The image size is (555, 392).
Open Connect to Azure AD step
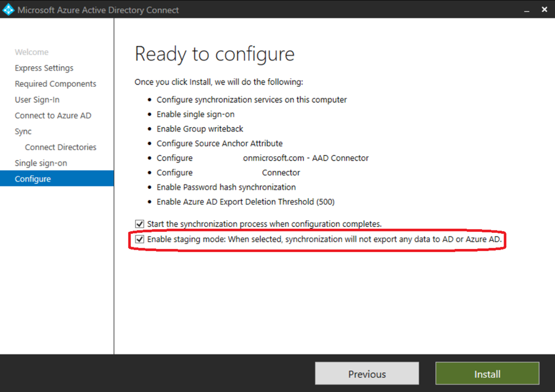tap(53, 115)
